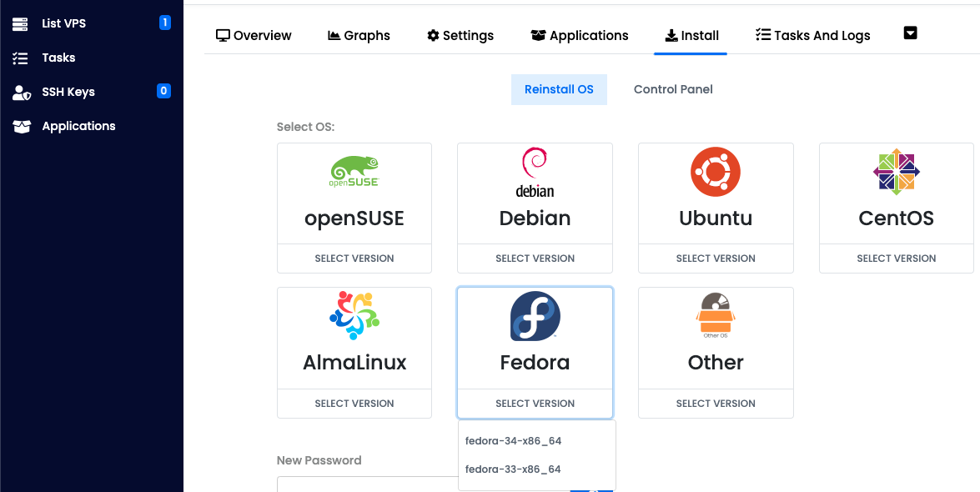Click the CentOS logo
The image size is (980, 492).
tap(897, 172)
